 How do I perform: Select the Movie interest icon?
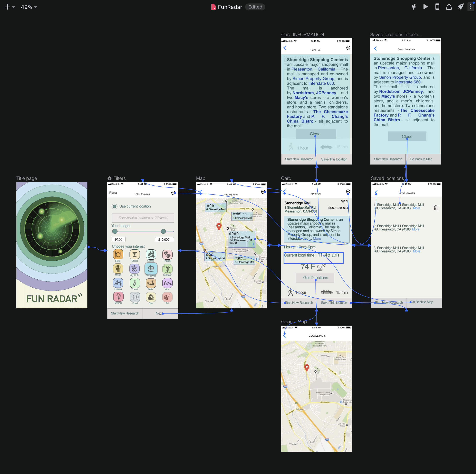[x=118, y=268]
